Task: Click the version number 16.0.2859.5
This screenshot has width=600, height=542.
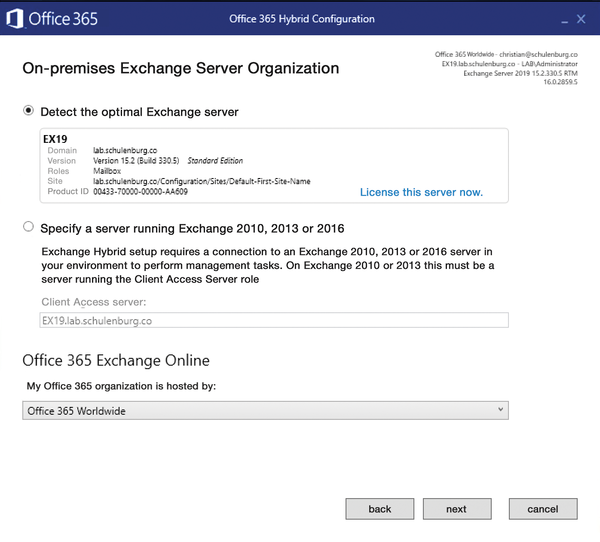Action: coord(561,82)
